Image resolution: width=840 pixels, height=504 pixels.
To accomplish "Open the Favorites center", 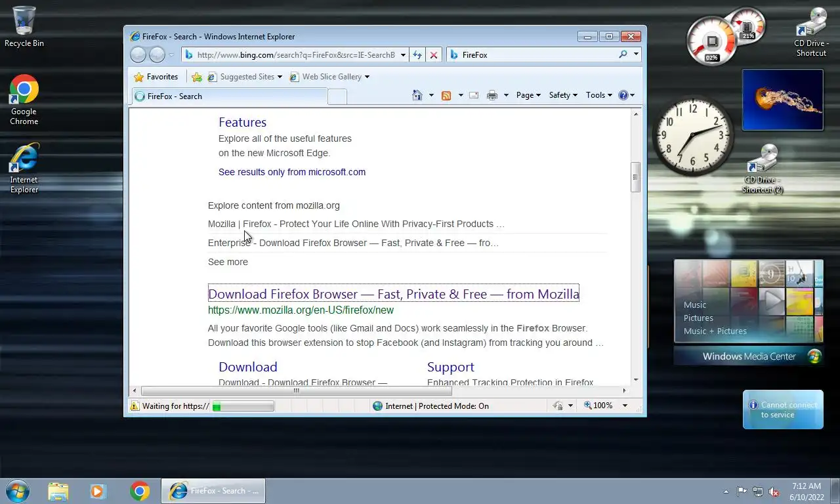I will [156, 77].
